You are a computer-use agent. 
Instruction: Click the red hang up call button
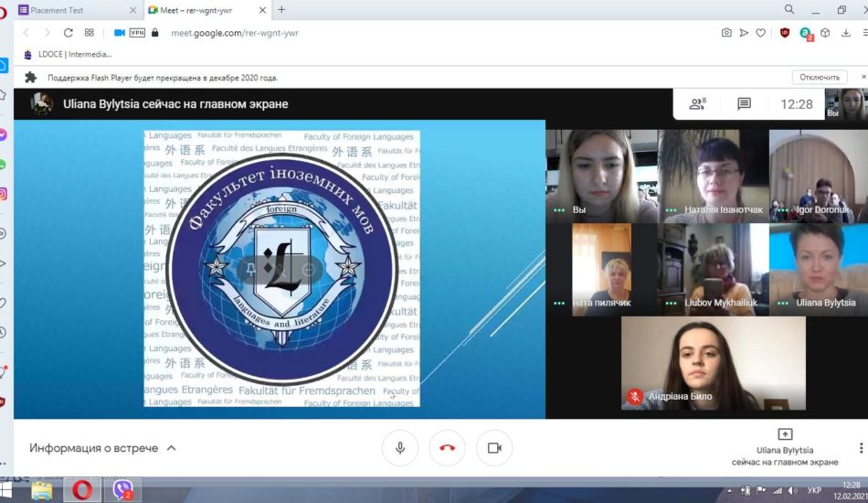[x=447, y=448]
